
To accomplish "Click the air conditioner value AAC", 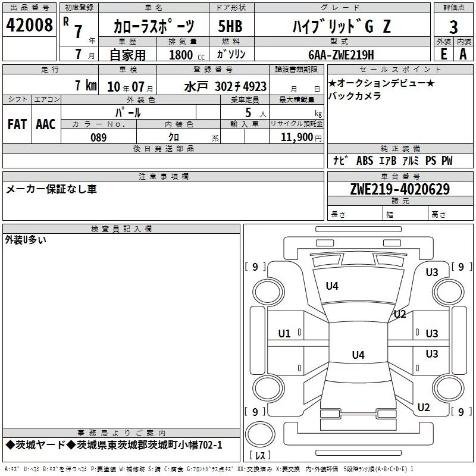I will (46, 124).
